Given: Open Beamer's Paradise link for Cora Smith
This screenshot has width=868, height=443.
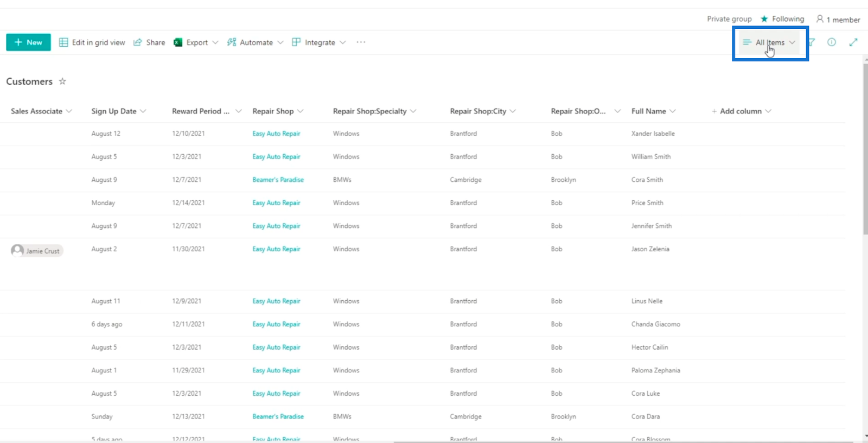Looking at the screenshot, I should pos(278,180).
